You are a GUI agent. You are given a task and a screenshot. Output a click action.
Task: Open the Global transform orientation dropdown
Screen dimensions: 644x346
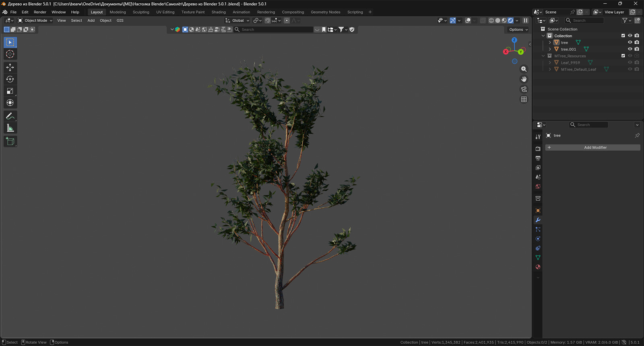click(237, 21)
